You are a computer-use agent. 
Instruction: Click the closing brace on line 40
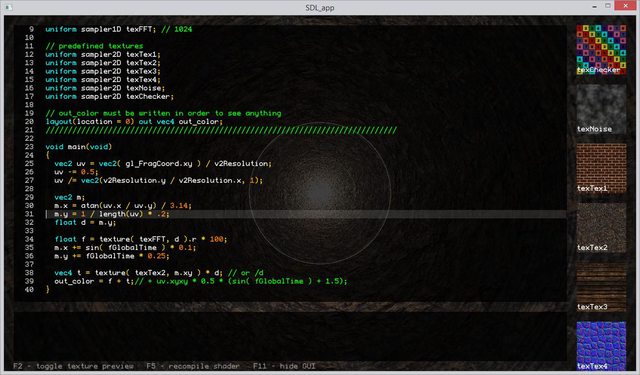[48, 289]
